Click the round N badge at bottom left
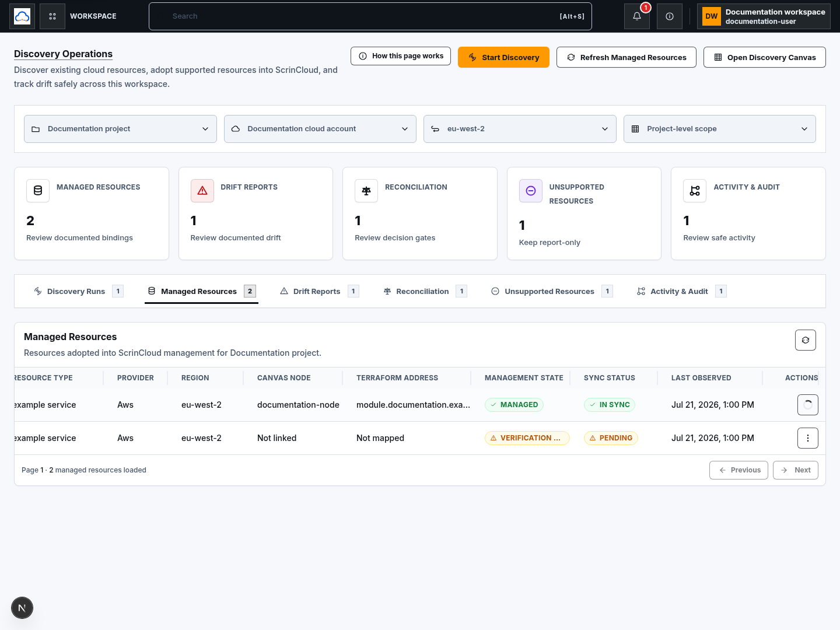840x630 pixels. tap(22, 608)
